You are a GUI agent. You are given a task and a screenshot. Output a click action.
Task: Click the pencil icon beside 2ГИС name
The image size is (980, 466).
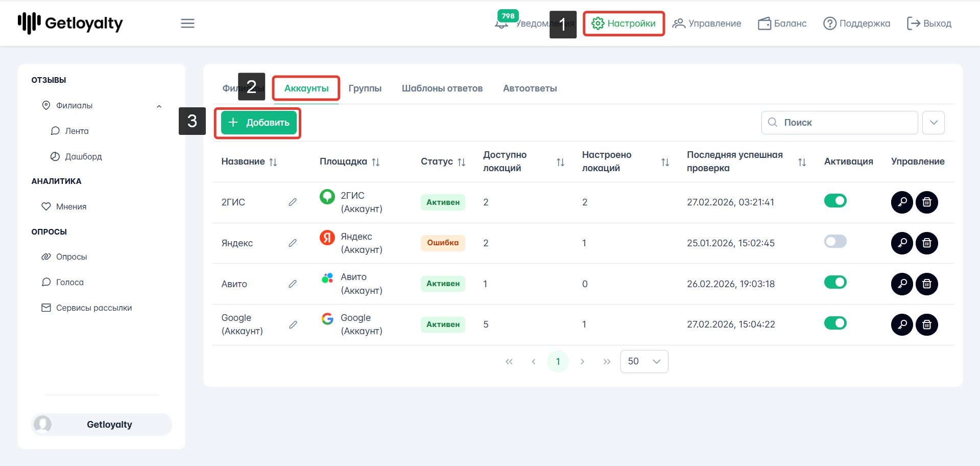[x=293, y=202]
